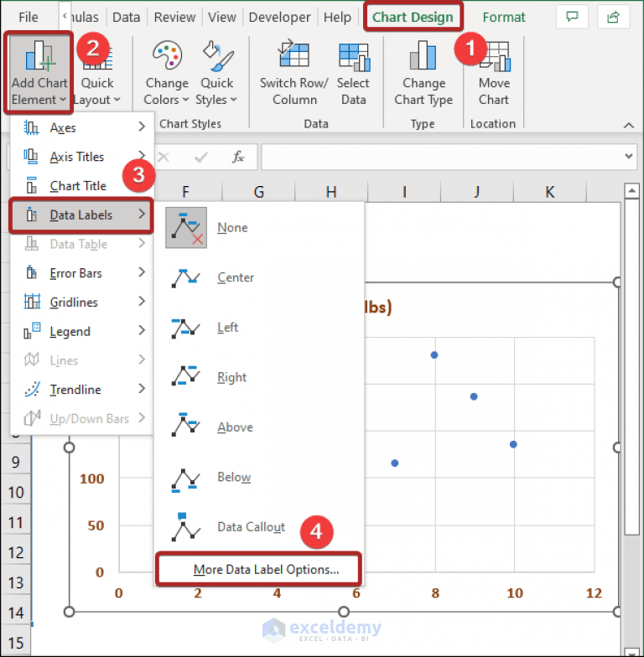Select the Center data label icon
The height and width of the screenshot is (657, 644).
click(x=186, y=277)
